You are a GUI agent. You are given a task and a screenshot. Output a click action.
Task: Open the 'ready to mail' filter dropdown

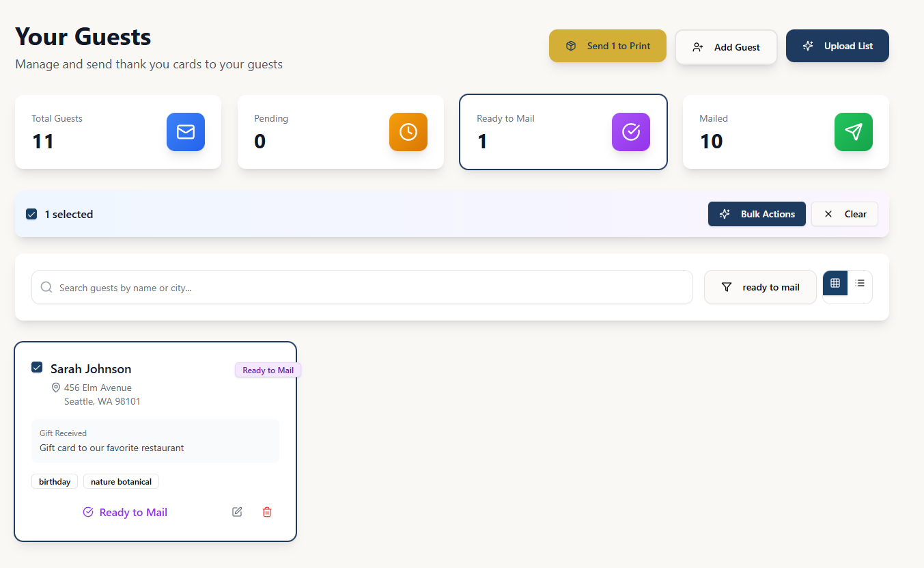760,287
